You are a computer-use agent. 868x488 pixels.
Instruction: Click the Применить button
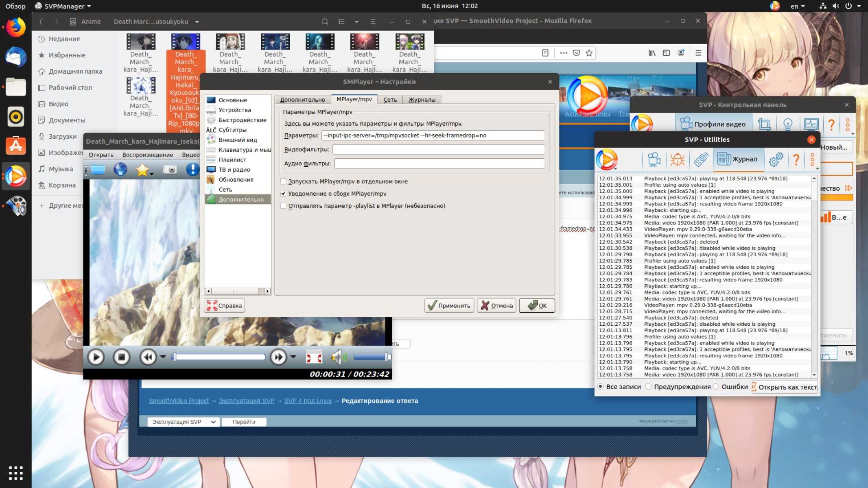tap(449, 305)
